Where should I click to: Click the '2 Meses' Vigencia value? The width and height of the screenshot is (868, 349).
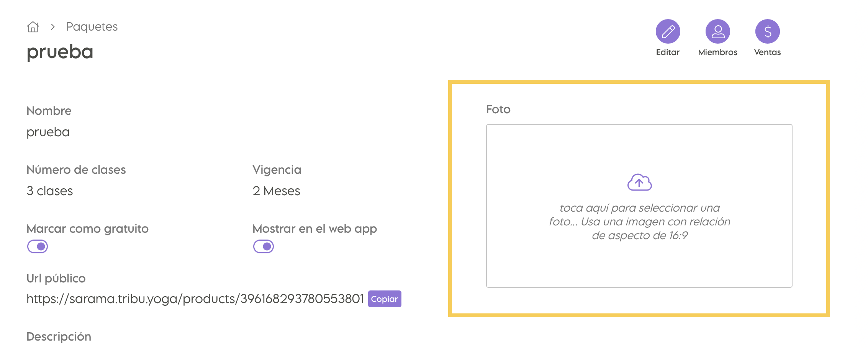point(276,191)
